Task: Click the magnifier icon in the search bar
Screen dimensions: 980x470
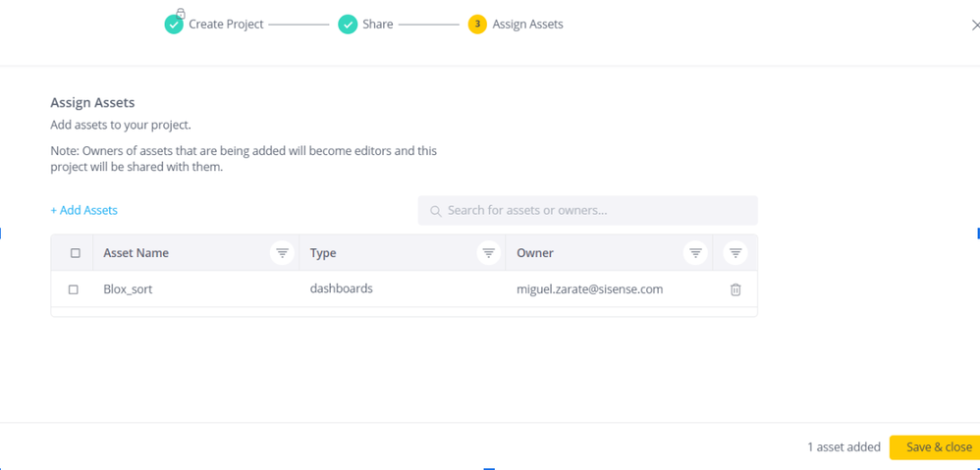Action: (x=436, y=211)
